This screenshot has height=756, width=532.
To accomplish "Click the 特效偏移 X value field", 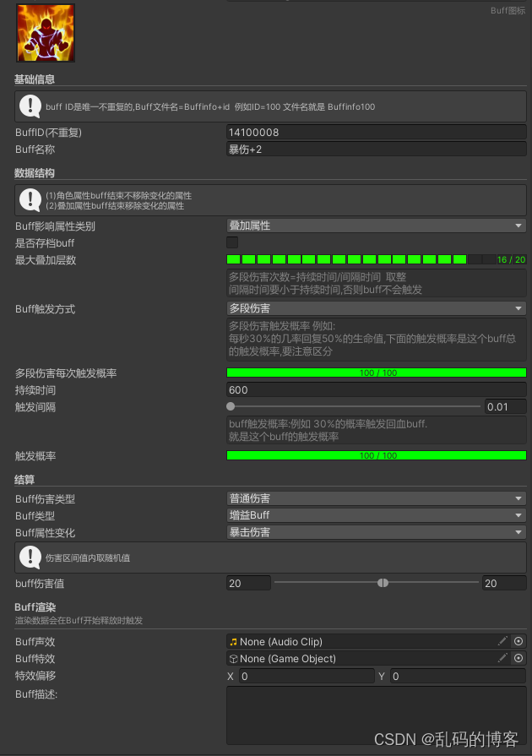I will click(307, 676).
